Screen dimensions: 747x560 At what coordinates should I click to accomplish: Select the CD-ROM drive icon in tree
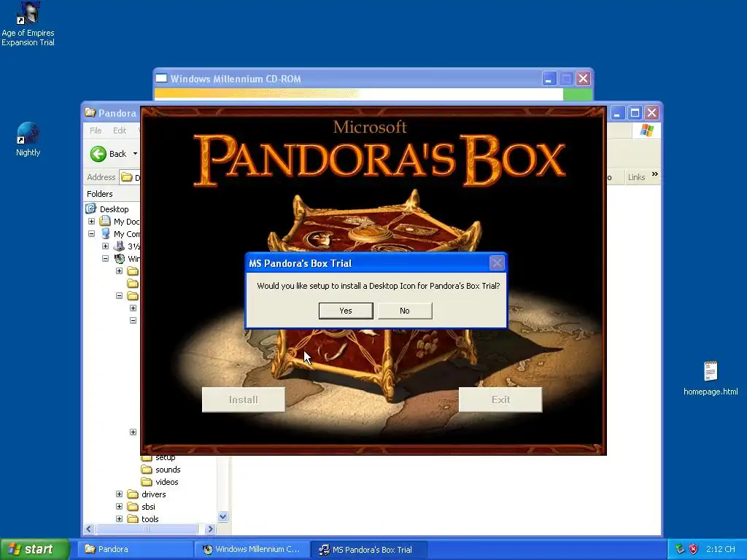(119, 259)
